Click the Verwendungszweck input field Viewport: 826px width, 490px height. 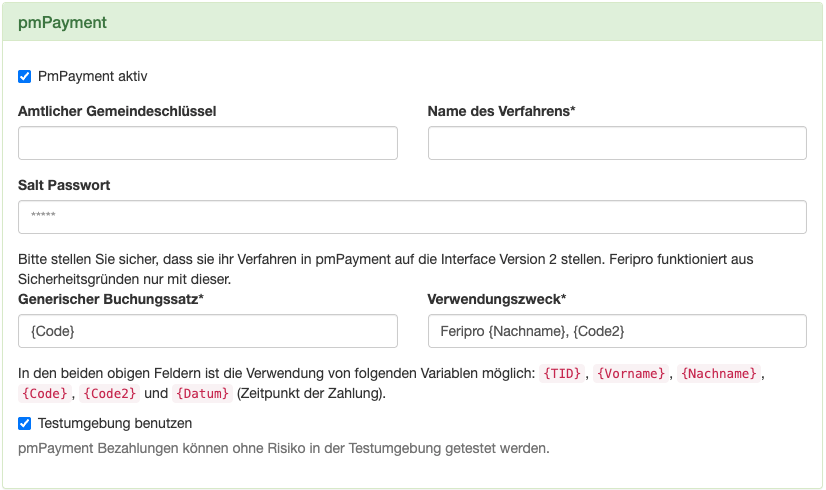pyautogui.click(x=617, y=331)
